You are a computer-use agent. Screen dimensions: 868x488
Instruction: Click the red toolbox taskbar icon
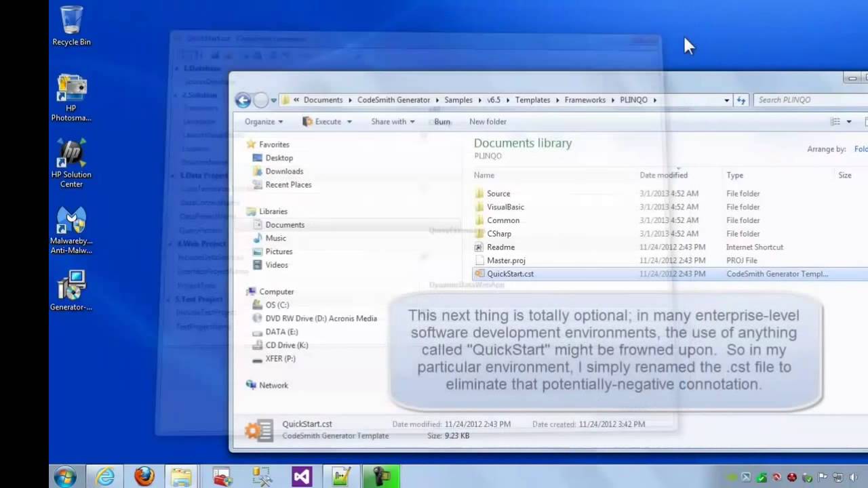(222, 476)
